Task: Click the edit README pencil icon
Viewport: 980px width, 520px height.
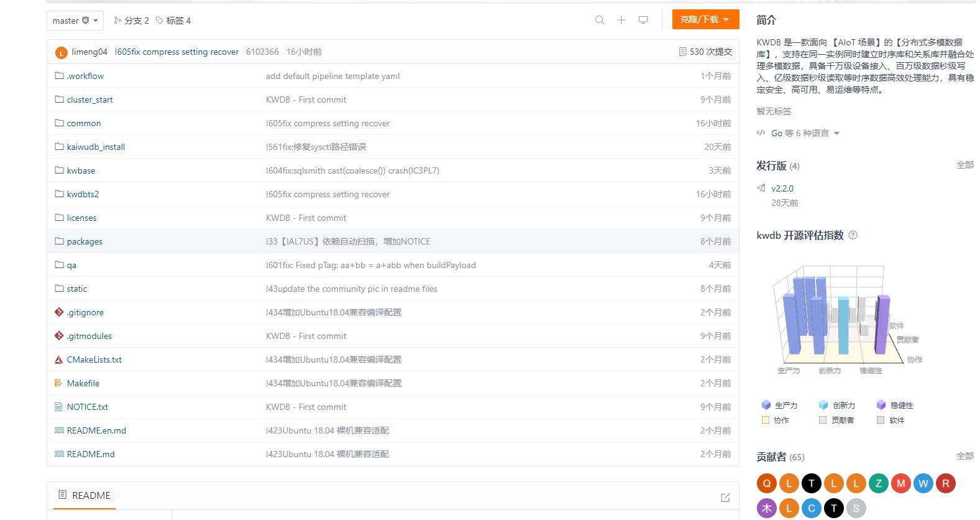Action: click(725, 498)
